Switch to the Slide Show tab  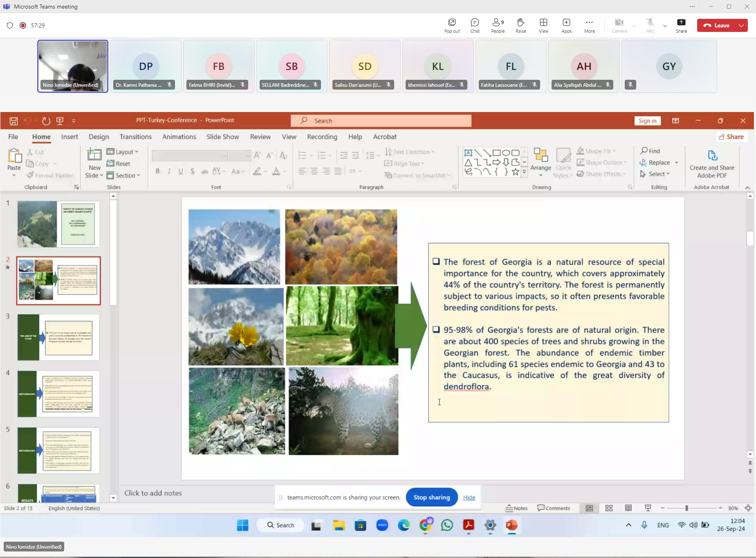pos(222,137)
